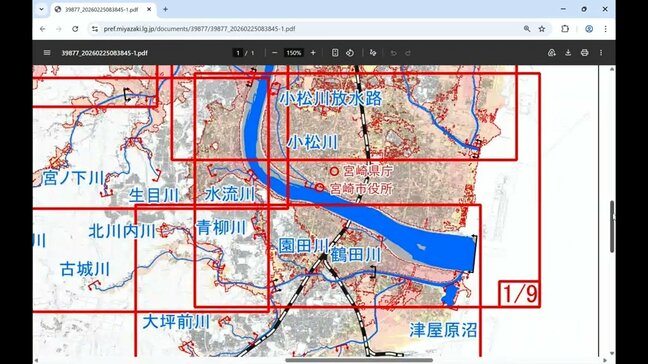The height and width of the screenshot is (364, 648).
Task: Minimize the Chrome window
Action: coord(563,9)
